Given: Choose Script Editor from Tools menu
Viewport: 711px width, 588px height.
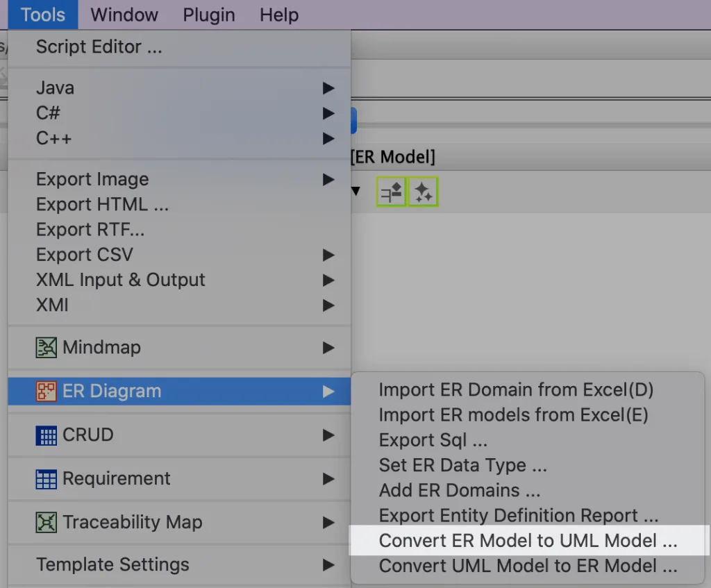Looking at the screenshot, I should (179, 47).
